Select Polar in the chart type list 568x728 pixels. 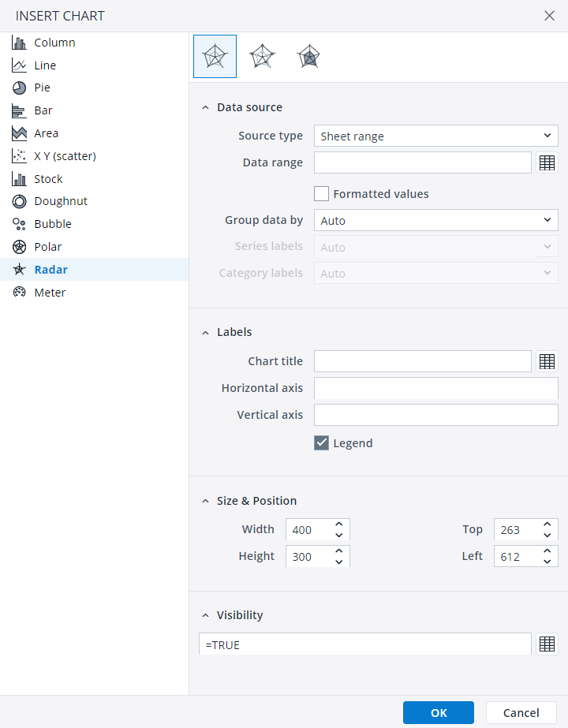tap(47, 247)
